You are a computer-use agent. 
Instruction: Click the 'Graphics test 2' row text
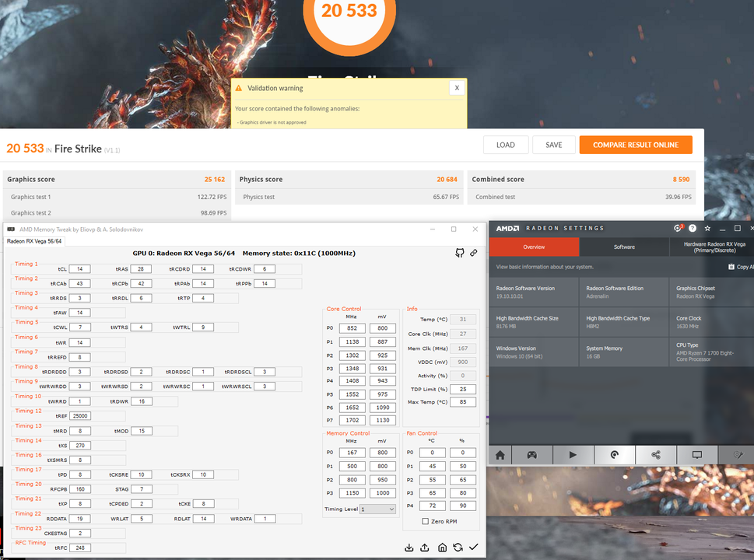pos(31,213)
